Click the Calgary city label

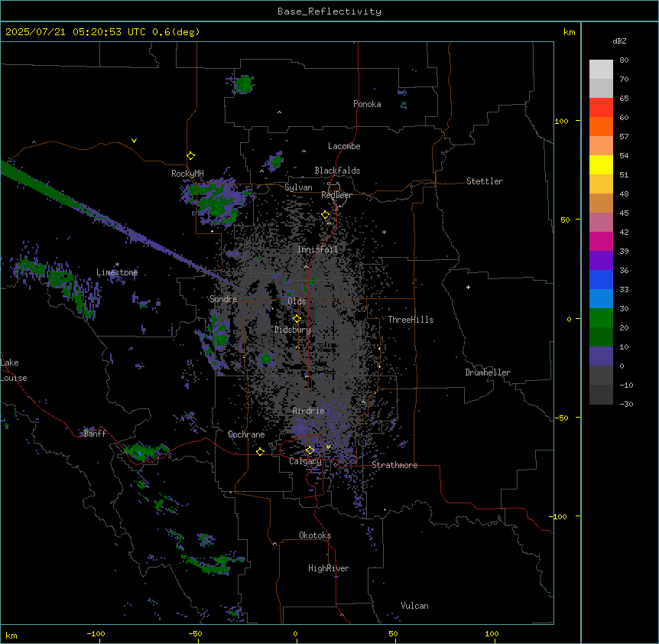(305, 461)
